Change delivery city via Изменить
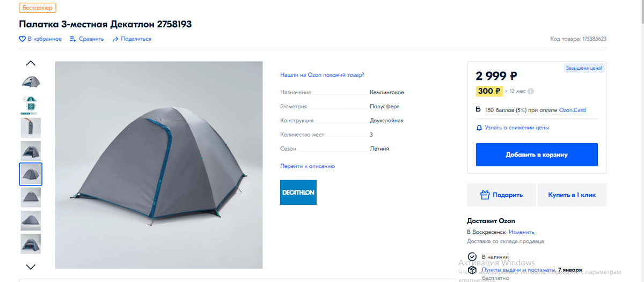The height and width of the screenshot is (282, 644). pos(522,232)
